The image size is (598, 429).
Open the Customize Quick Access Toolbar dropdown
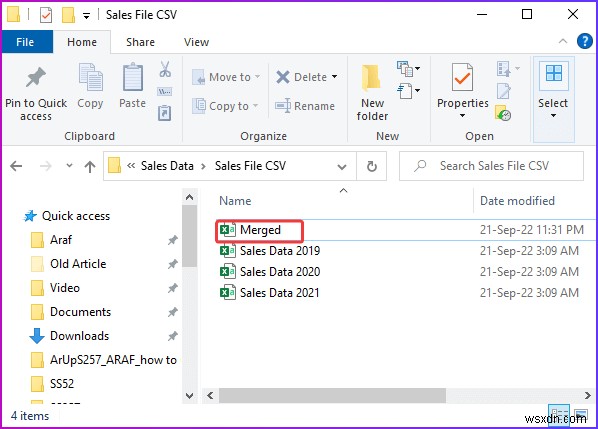tap(87, 16)
